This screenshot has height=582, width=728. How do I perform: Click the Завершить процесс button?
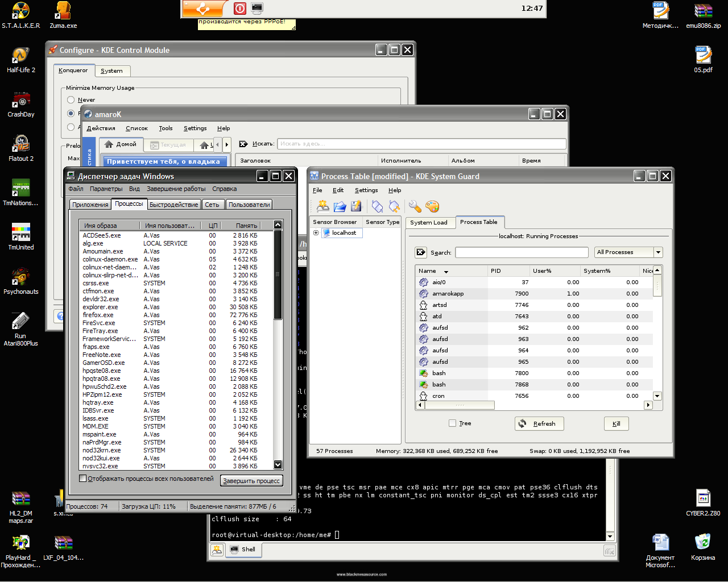(x=251, y=481)
